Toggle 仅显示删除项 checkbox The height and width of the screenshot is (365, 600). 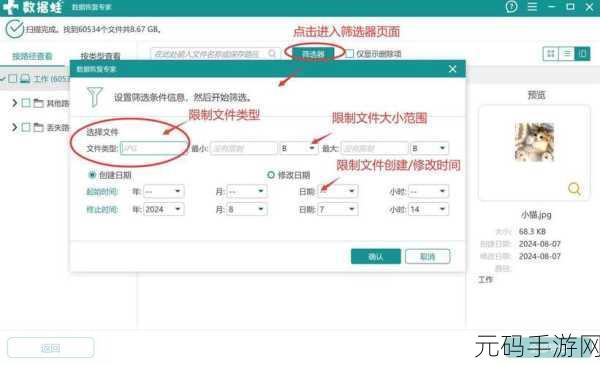coord(349,54)
